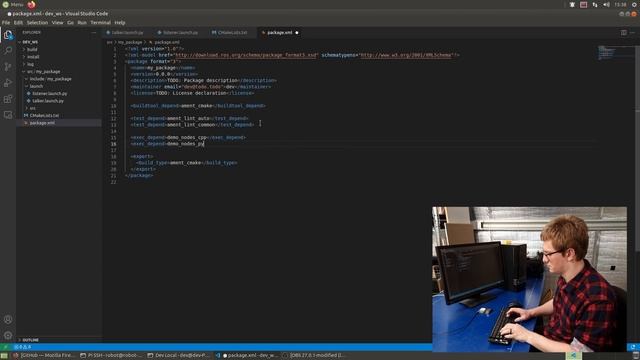Click the errors and warnings status bar counter
This screenshot has height=360, width=640.
click(22, 347)
